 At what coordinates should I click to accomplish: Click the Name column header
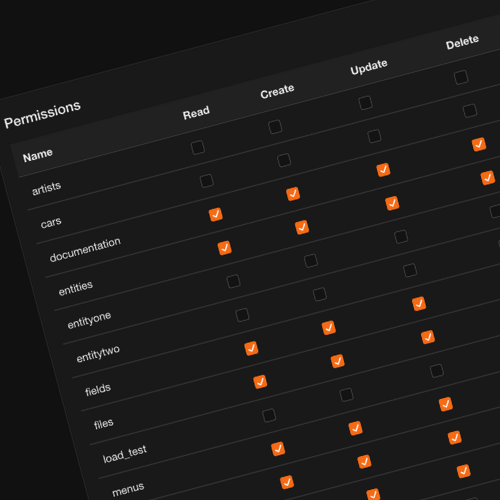38,155
